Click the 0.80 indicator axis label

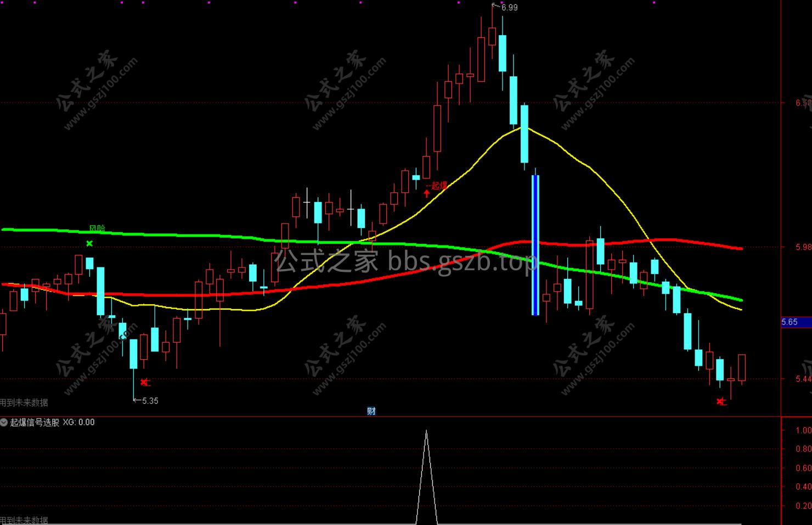click(x=803, y=449)
